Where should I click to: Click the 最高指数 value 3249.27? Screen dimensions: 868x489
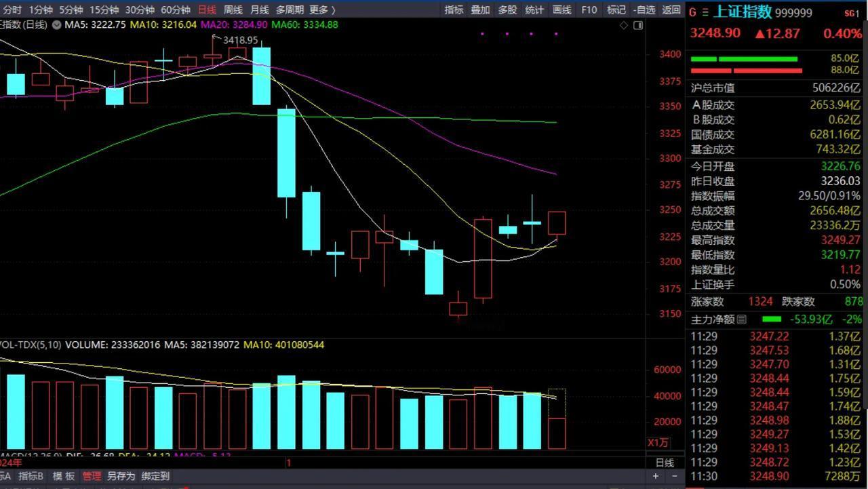tap(840, 240)
